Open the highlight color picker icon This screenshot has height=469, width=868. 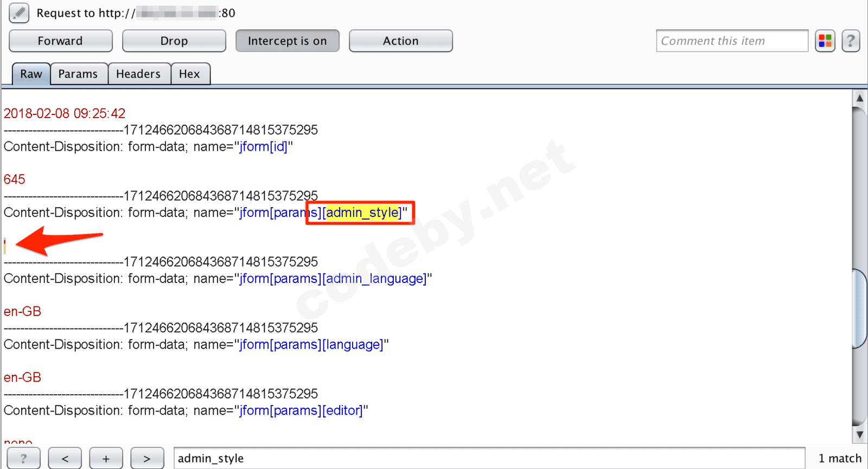(825, 41)
